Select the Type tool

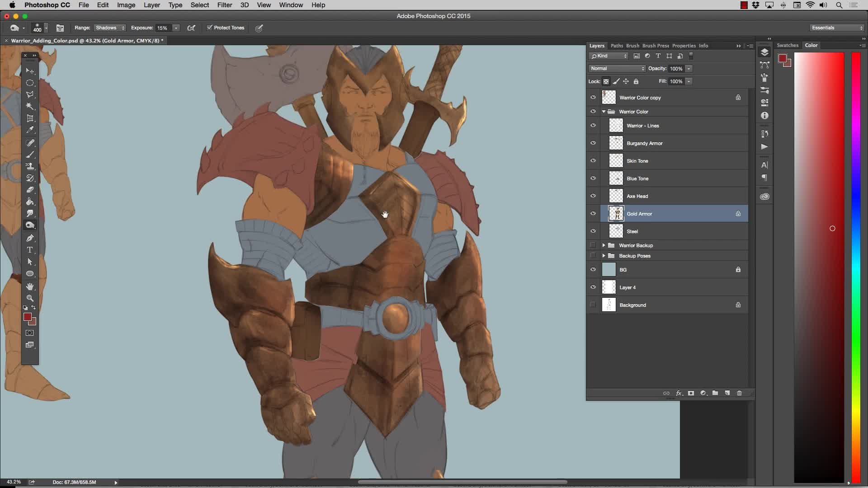click(x=30, y=250)
